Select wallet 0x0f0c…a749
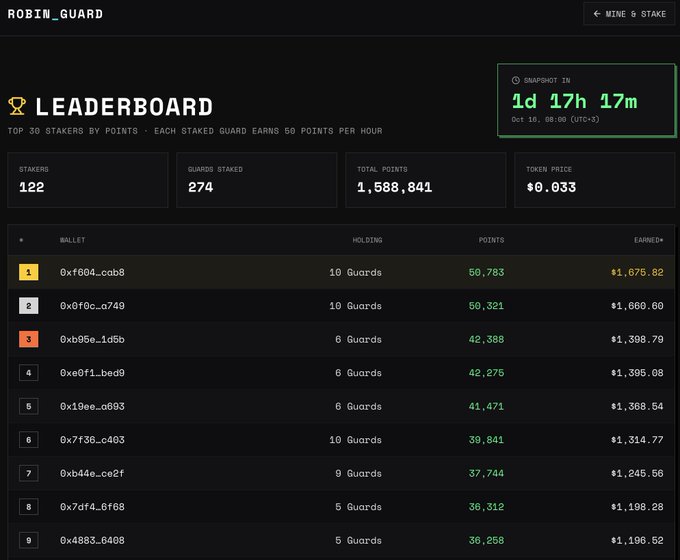This screenshot has width=680, height=560. 92,306
